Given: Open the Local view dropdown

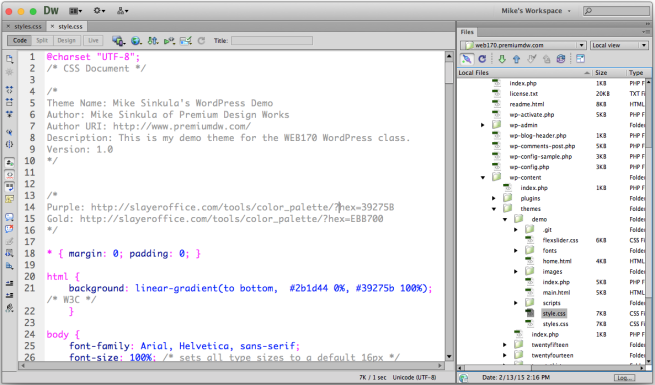Looking at the screenshot, I should pos(619,45).
